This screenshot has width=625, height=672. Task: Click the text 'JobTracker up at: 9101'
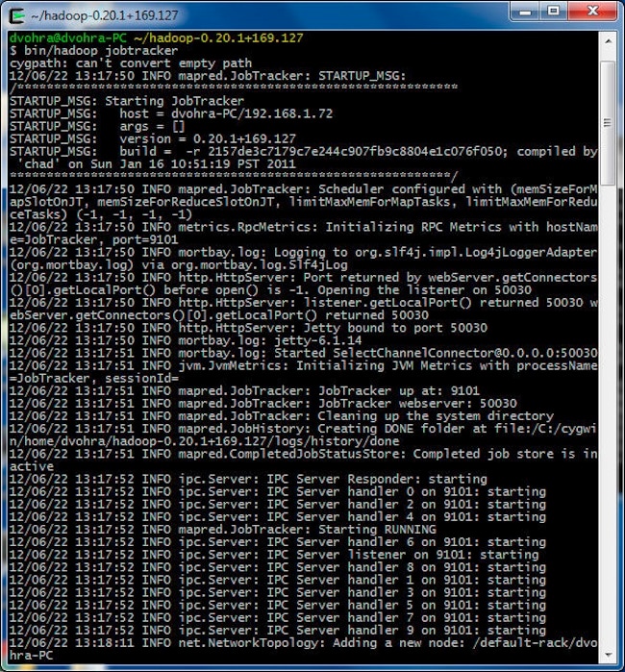coord(399,391)
